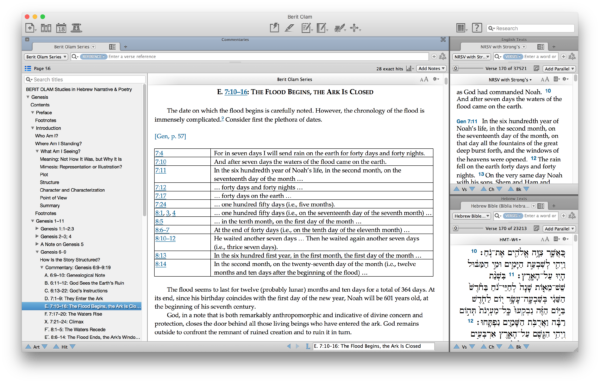Collapse the Introduction tree node
The height and width of the screenshot is (383, 600).
33,128
